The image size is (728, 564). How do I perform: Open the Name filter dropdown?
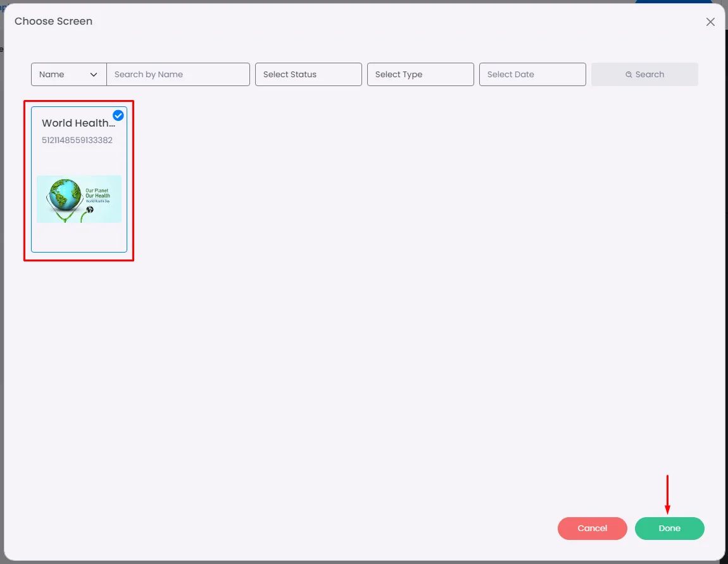(x=69, y=74)
